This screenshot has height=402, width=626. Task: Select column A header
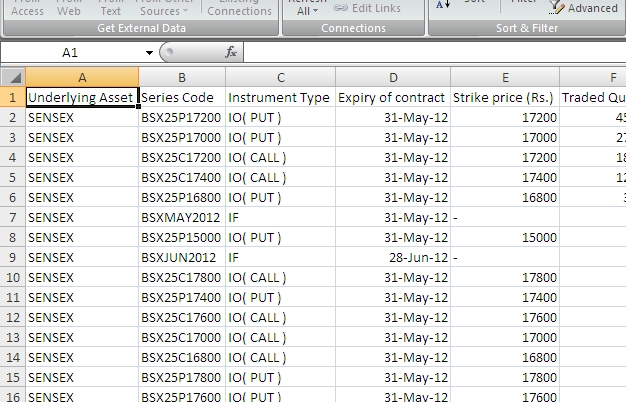(82, 77)
